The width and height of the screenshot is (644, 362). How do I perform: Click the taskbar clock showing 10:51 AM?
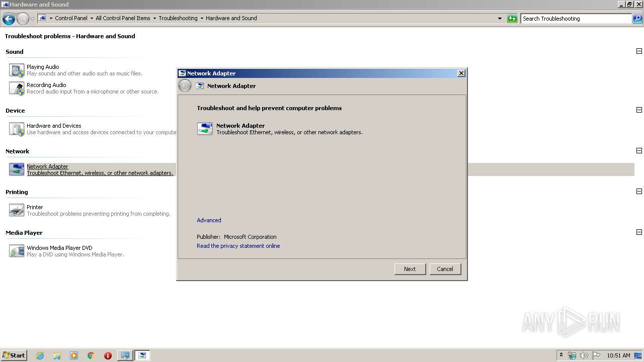click(x=618, y=355)
